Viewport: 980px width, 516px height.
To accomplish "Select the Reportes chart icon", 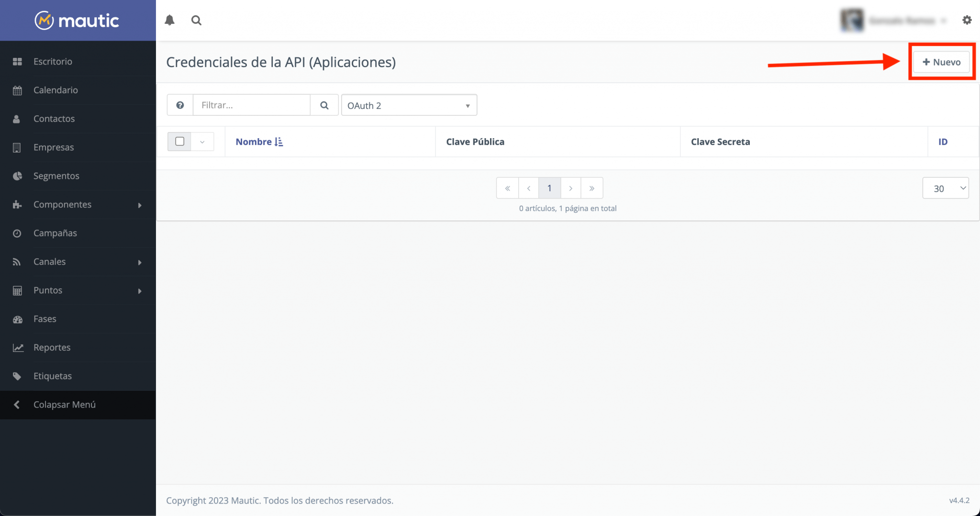I will 18,347.
